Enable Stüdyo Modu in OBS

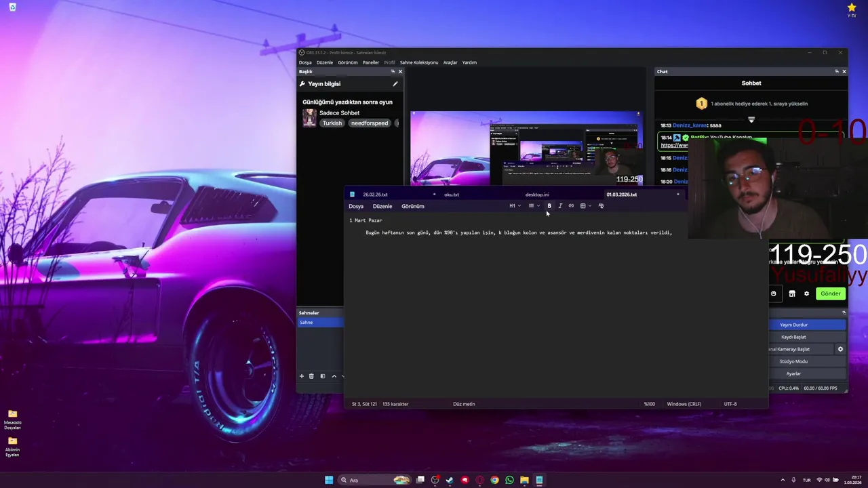(807, 361)
